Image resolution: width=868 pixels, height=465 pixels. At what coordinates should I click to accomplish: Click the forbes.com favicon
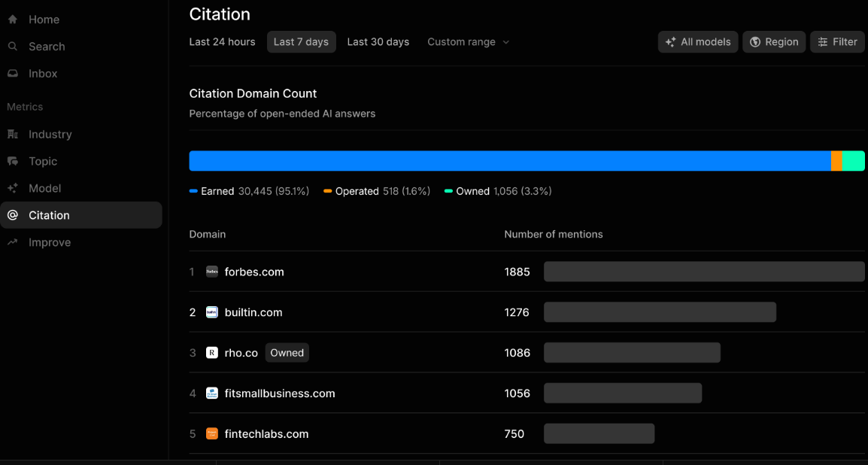click(211, 272)
